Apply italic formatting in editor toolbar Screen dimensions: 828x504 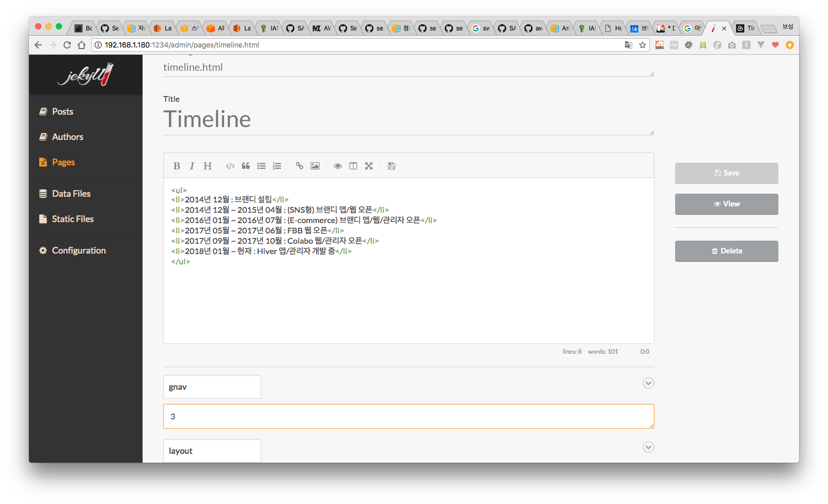pos(192,166)
